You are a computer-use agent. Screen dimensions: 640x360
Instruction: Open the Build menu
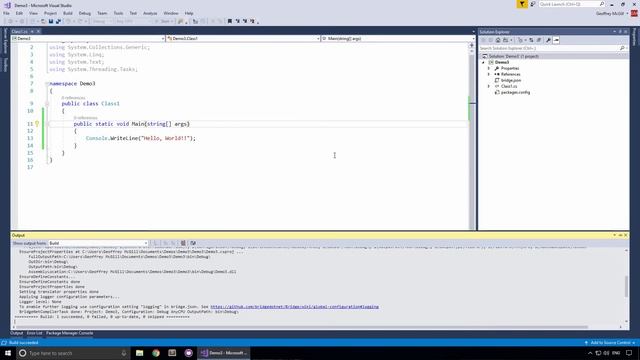[68, 13]
